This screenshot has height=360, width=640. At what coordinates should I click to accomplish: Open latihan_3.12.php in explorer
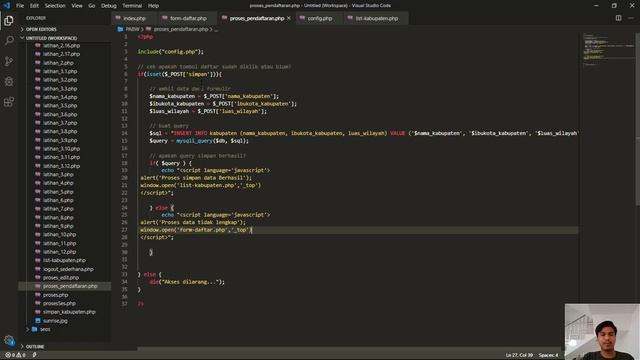click(61, 166)
